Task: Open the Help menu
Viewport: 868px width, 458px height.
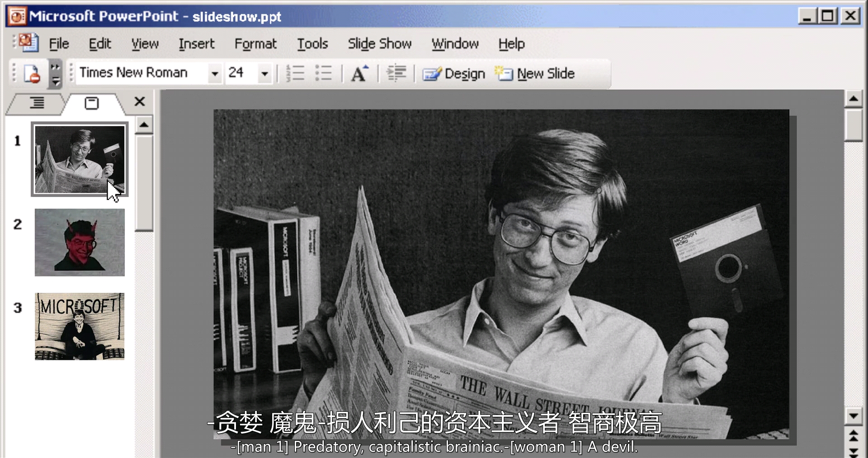Action: 512,44
